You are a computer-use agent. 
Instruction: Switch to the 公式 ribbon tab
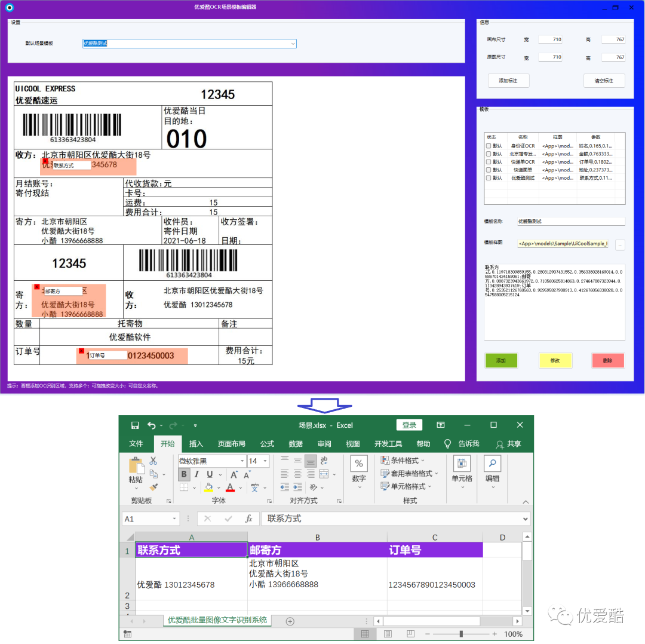267,444
